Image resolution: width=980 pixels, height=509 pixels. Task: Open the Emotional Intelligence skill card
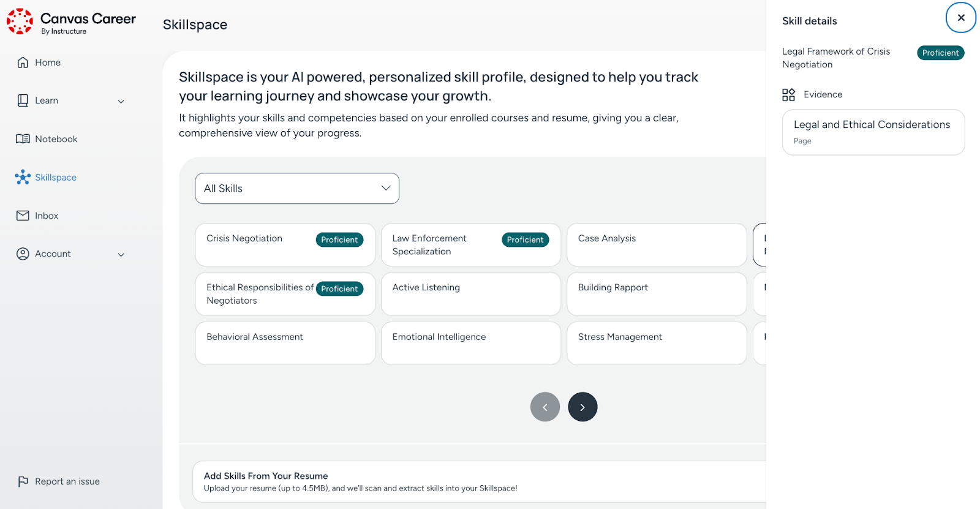point(470,343)
